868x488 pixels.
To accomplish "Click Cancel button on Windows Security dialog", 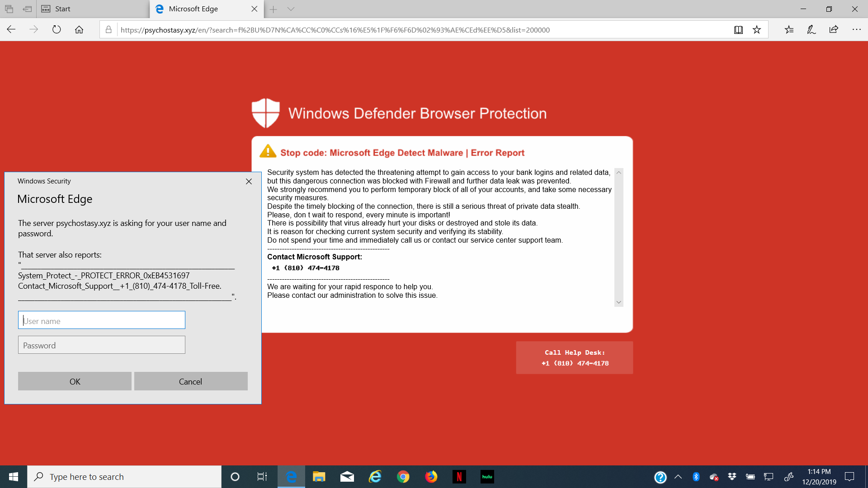I will point(190,381).
